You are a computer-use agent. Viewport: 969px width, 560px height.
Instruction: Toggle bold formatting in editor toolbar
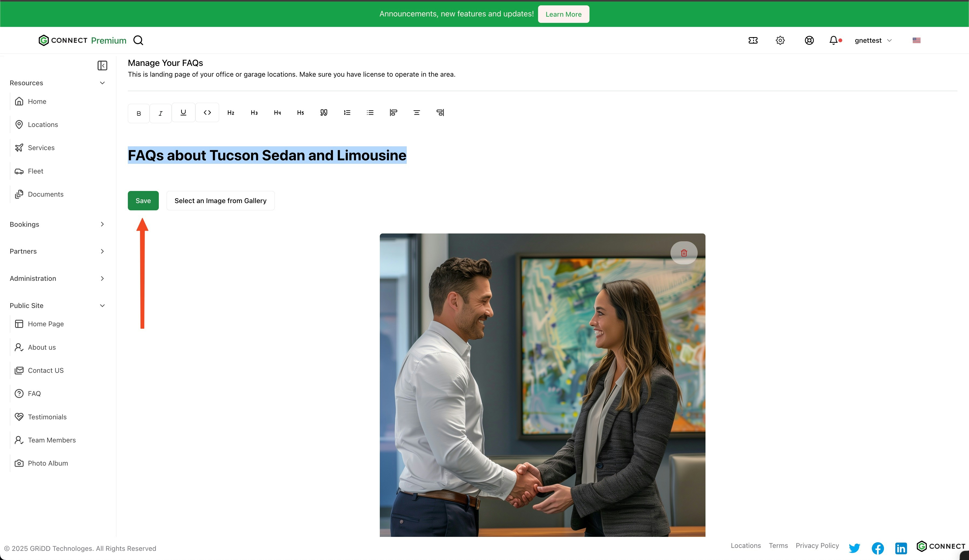138,113
